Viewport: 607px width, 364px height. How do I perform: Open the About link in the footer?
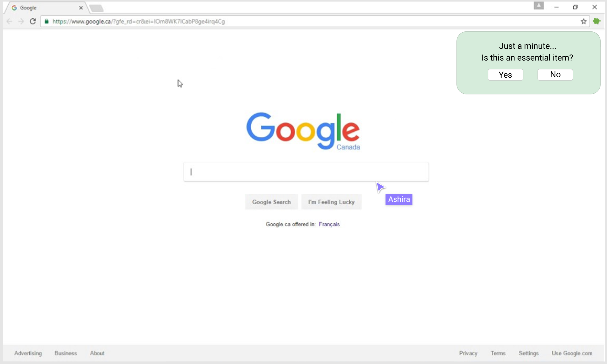(97, 353)
